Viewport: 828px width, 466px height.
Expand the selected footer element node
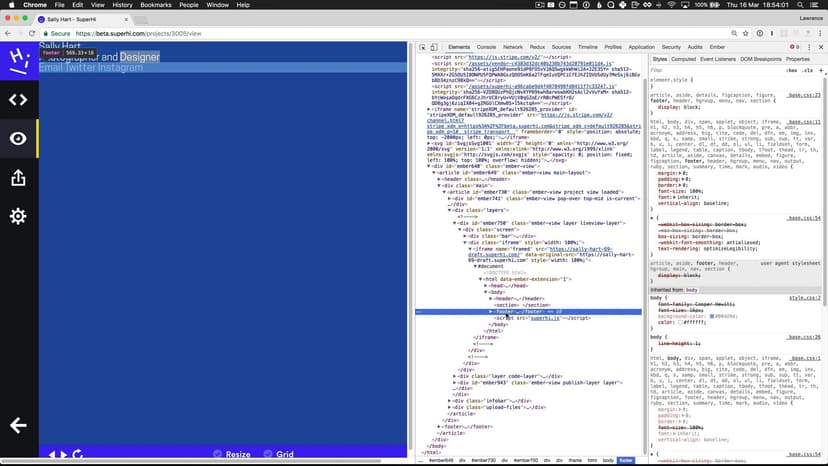tap(491, 312)
